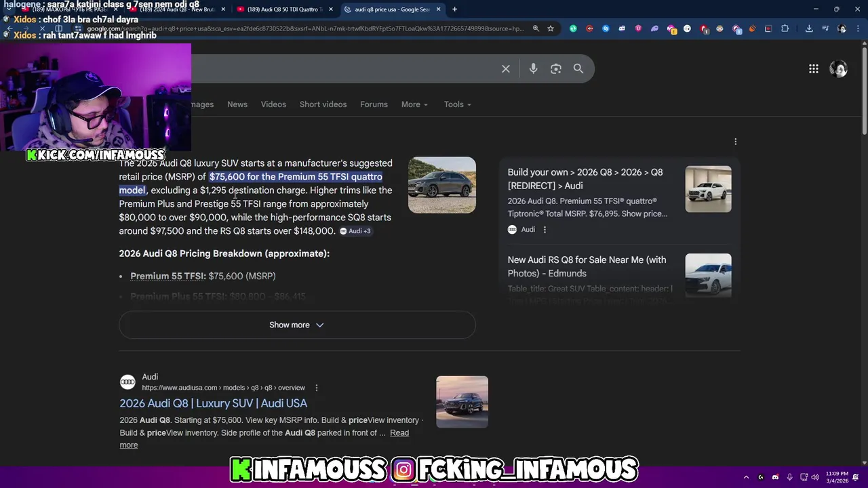
Task: Click the audiusa.com breadcrumb URL
Action: click(x=223, y=388)
